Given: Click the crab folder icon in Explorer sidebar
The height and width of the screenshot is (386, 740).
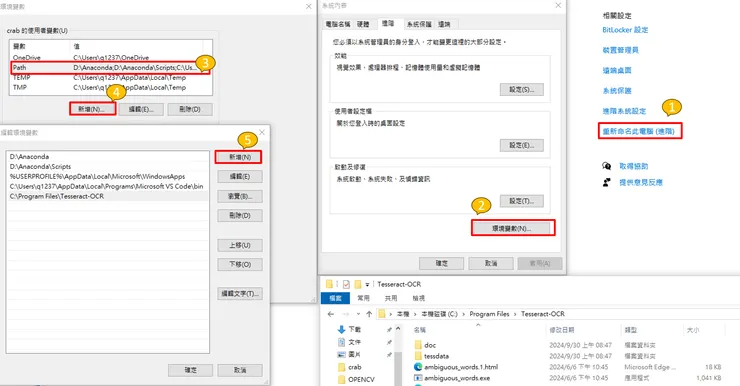Looking at the screenshot, I should [342, 367].
